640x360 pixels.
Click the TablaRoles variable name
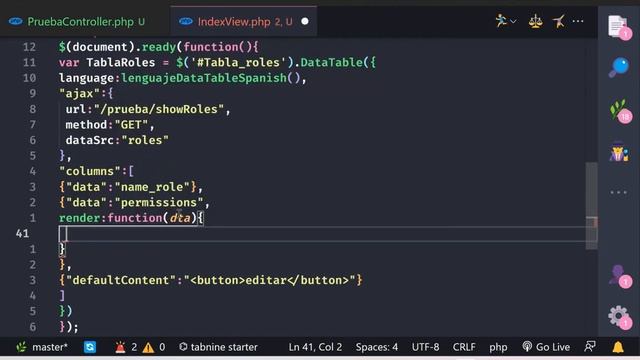tap(120, 62)
